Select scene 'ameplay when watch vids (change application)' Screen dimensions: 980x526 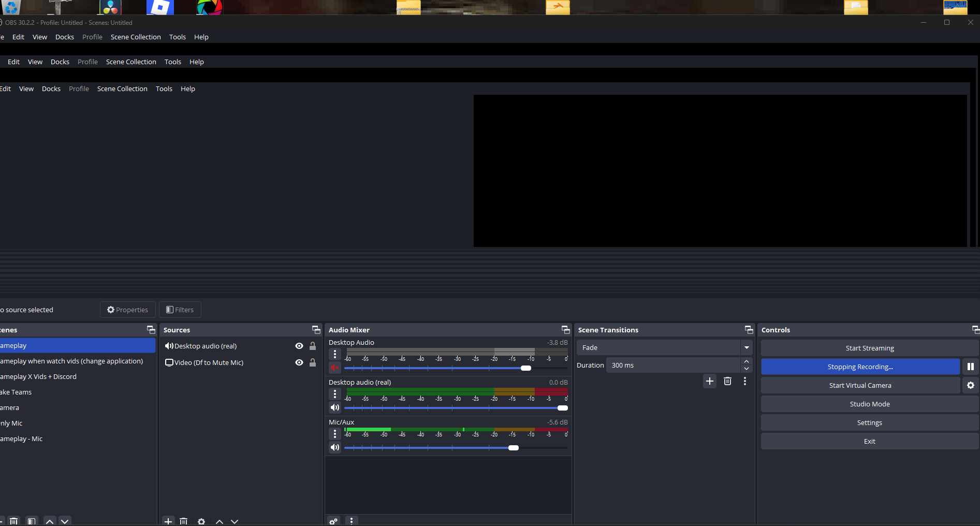[78, 361]
